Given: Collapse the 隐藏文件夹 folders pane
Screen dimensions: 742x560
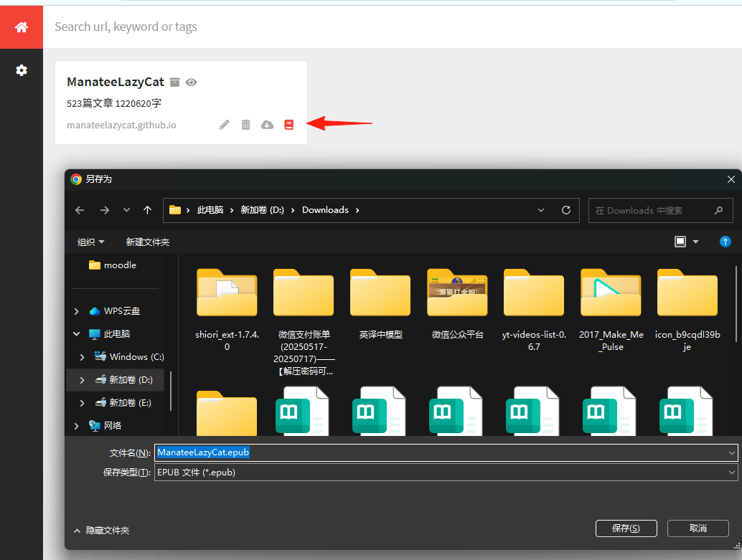Looking at the screenshot, I should pos(102,531).
